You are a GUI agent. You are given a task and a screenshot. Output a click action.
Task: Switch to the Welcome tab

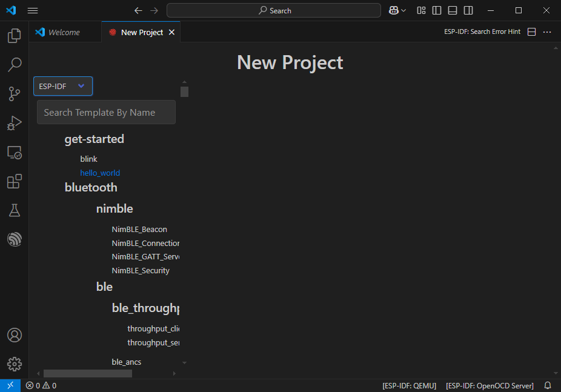[64, 32]
